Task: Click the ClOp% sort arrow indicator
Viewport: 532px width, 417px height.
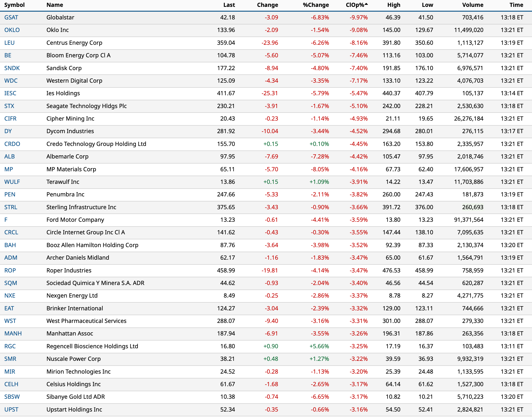Action: (366, 4)
